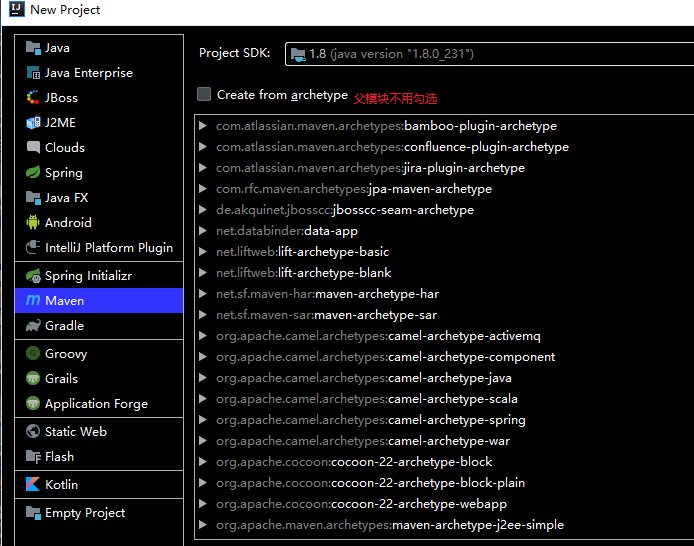Expand bamboo-plugin-archetype entry
This screenshot has width=694, height=546.
(x=203, y=126)
